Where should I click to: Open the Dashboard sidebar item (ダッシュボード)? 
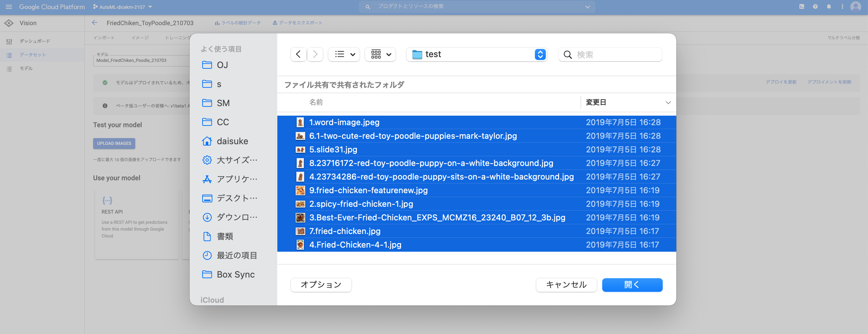pos(42,41)
